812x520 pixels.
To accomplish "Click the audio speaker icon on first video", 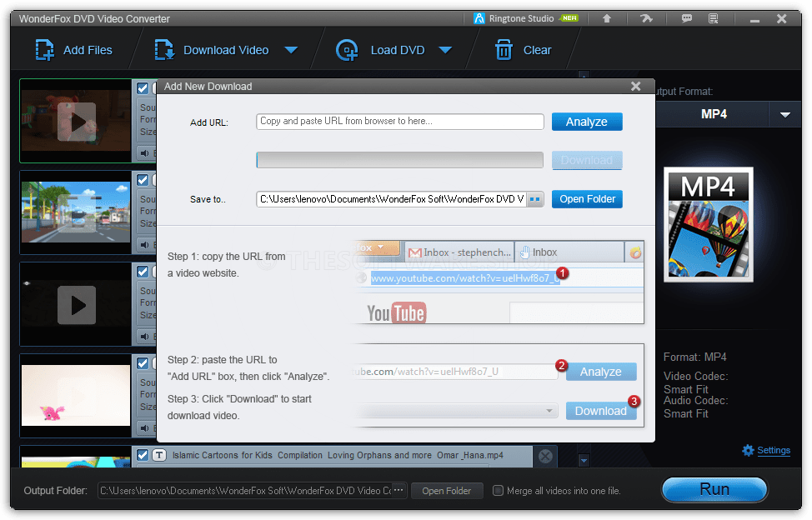I will 144,153.
